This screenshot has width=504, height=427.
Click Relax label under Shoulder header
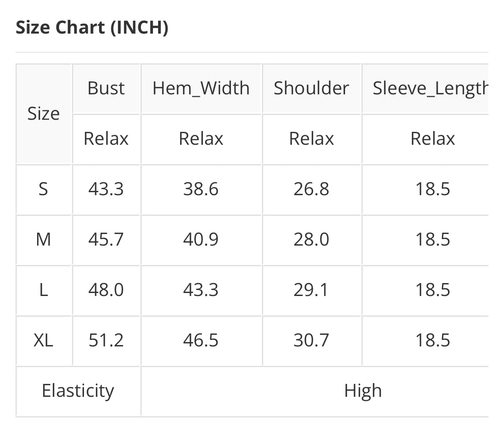click(311, 139)
